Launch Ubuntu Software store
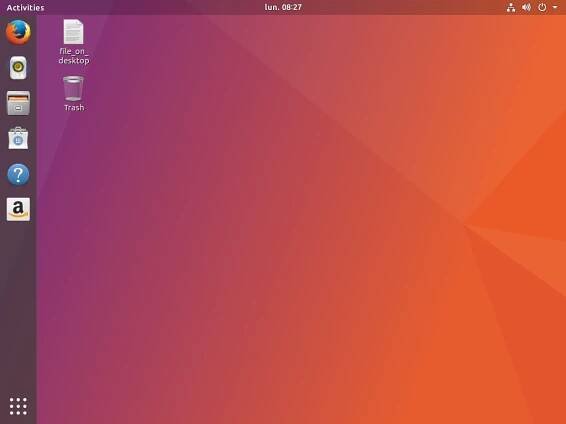The height and width of the screenshot is (424, 566). click(x=18, y=138)
